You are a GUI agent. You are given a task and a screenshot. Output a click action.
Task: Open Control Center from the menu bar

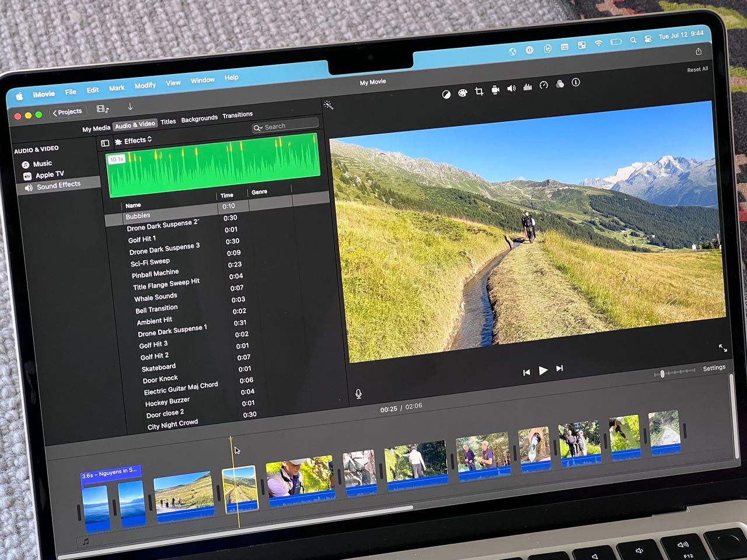pyautogui.click(x=648, y=39)
